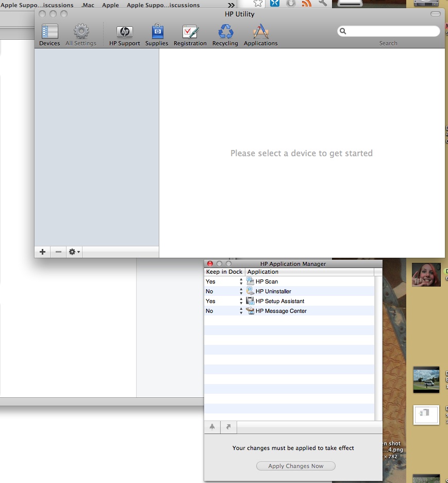Viewport: 448px width, 483px height.
Task: Add a device with the plus button
Action: click(x=42, y=252)
